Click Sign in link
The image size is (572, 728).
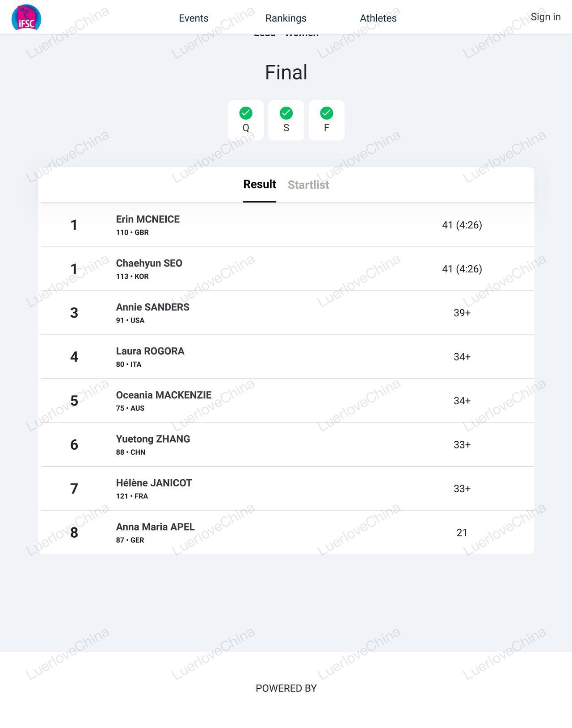coord(546,17)
